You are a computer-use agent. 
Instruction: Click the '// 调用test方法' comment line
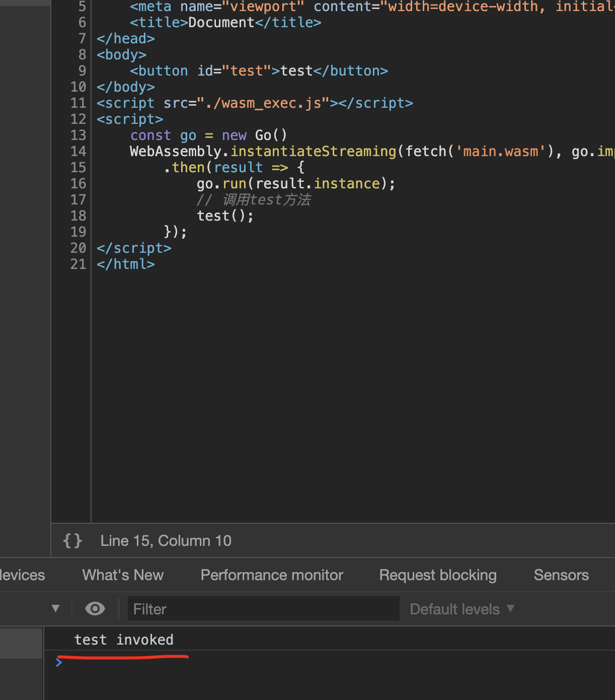pyautogui.click(x=254, y=199)
